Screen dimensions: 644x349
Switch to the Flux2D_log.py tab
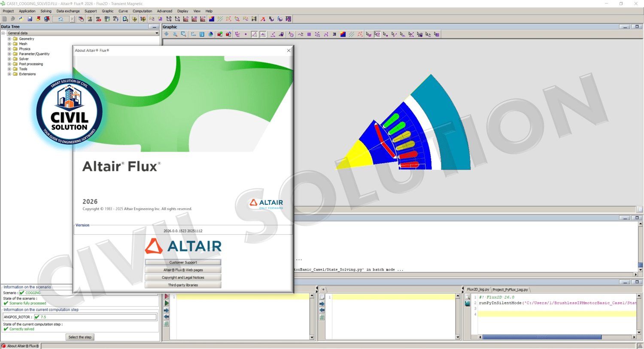coord(478,290)
